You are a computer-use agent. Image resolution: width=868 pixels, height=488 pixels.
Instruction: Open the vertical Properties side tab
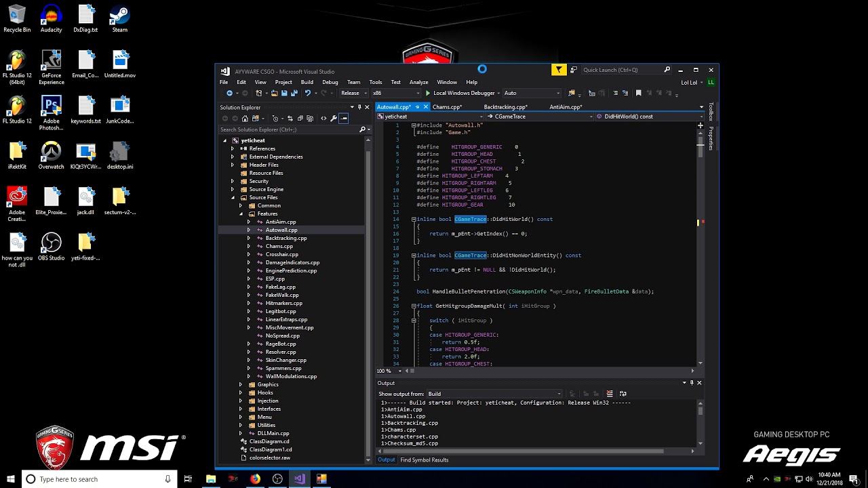pyautogui.click(x=711, y=138)
